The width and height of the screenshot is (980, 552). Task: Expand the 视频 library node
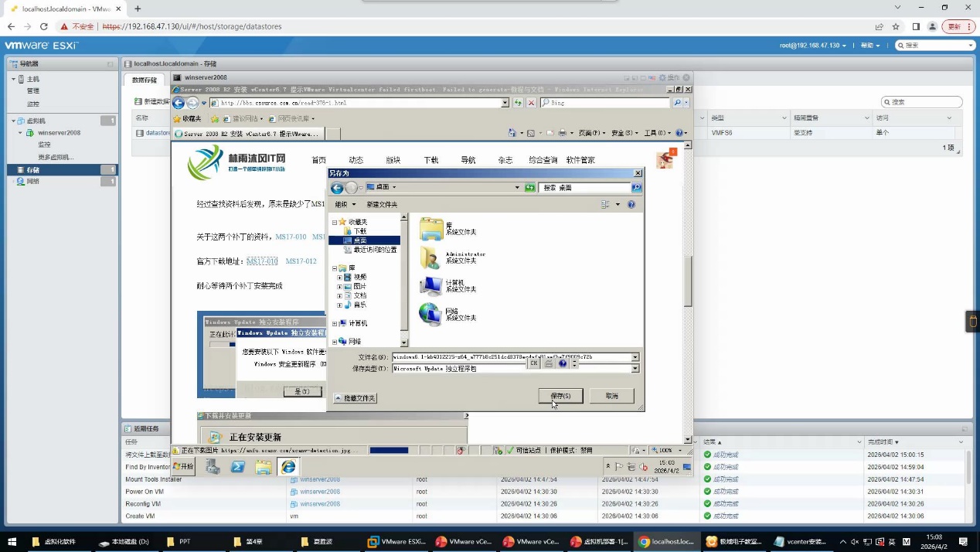339,277
